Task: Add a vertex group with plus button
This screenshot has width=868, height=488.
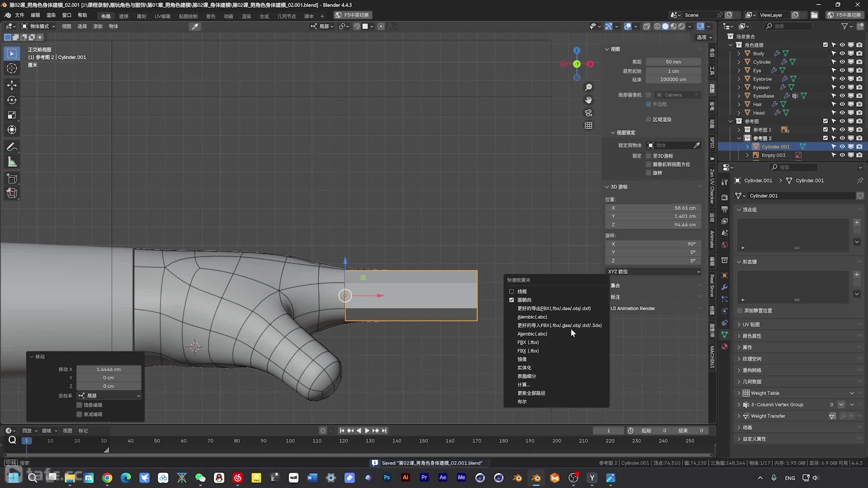Action: click(x=857, y=222)
